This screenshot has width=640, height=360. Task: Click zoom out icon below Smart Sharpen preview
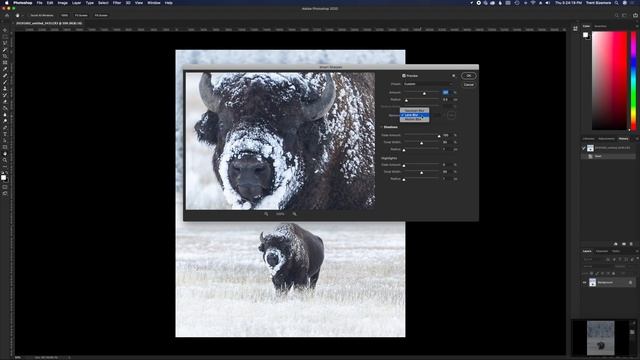tap(266, 214)
